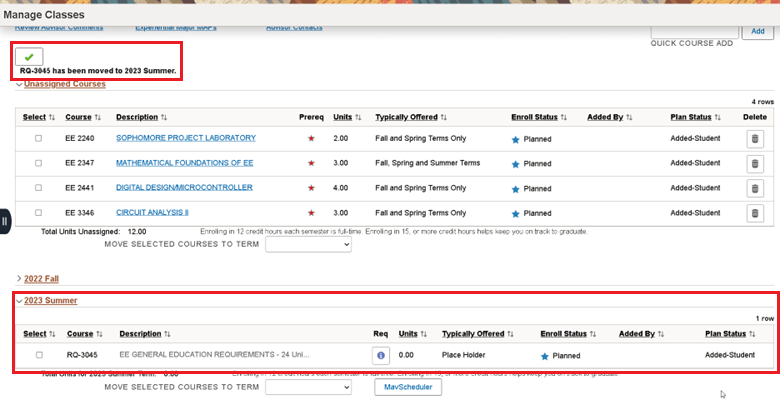Open requirement info icon for RQ-3045
780x400 pixels.
380,355
